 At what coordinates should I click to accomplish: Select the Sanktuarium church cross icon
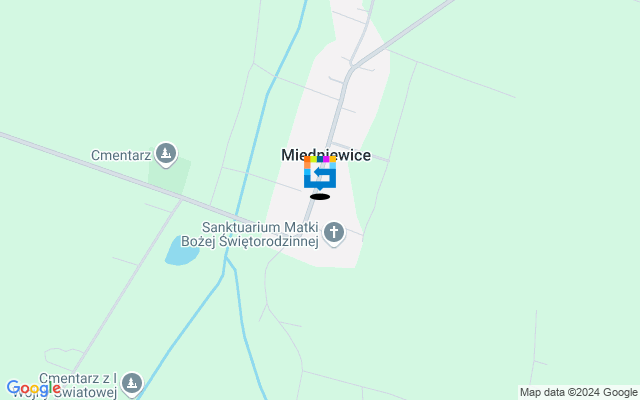click(334, 233)
